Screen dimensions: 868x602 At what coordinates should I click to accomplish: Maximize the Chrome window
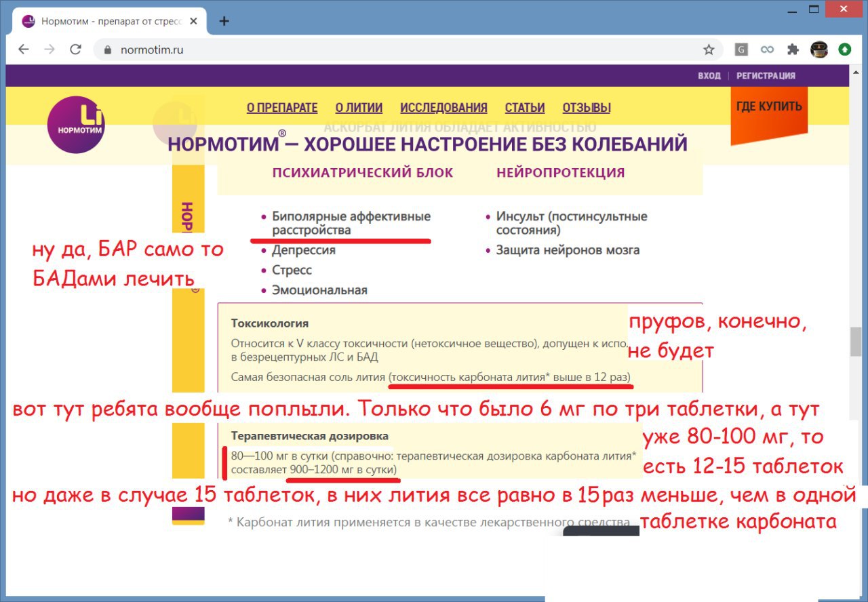[x=814, y=9]
